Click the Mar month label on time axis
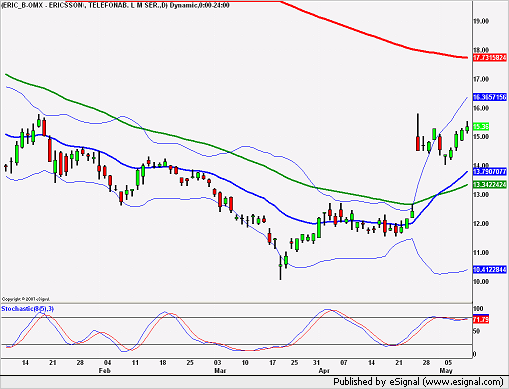The width and height of the screenshot is (509, 389). [x=220, y=371]
